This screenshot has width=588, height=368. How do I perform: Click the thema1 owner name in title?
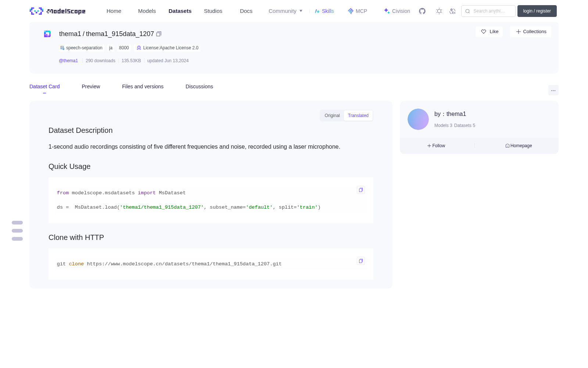pyautogui.click(x=70, y=34)
